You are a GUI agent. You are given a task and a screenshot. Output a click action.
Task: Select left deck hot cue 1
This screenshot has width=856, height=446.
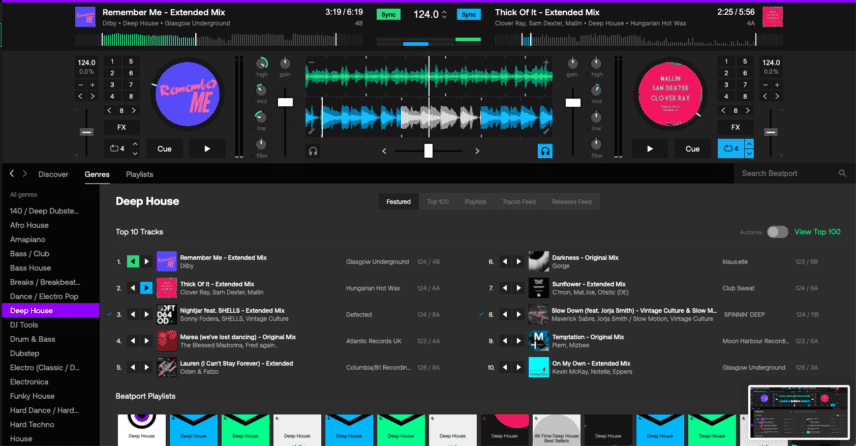click(112, 62)
